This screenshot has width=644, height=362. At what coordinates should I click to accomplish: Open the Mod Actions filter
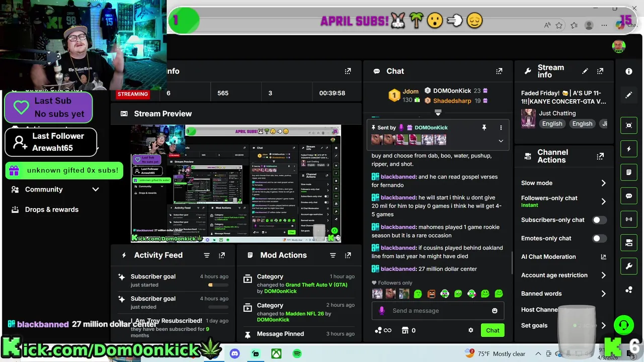pyautogui.click(x=333, y=255)
